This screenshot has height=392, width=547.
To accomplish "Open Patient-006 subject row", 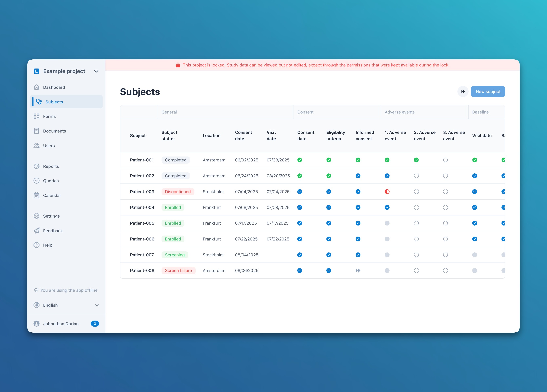I will tap(312, 239).
